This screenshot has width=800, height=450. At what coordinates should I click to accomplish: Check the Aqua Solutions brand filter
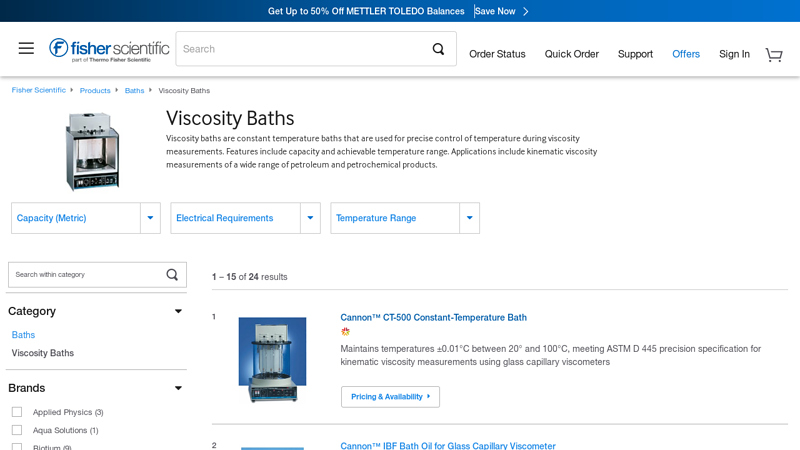(x=17, y=430)
